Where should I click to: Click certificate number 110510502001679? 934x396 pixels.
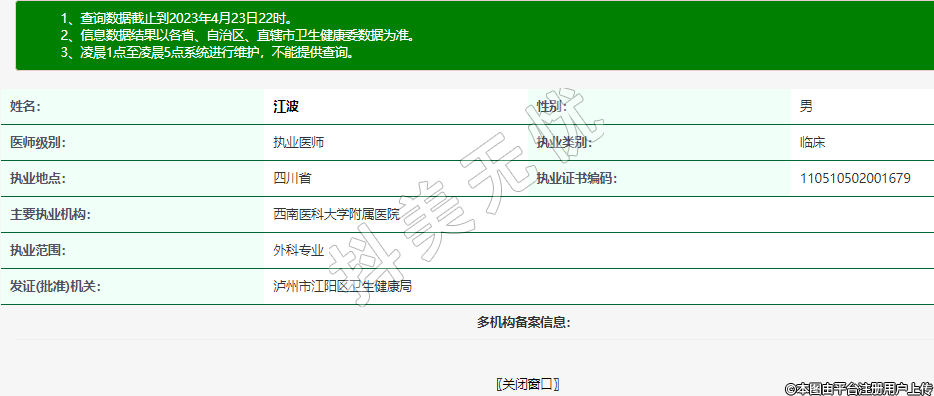click(x=855, y=179)
